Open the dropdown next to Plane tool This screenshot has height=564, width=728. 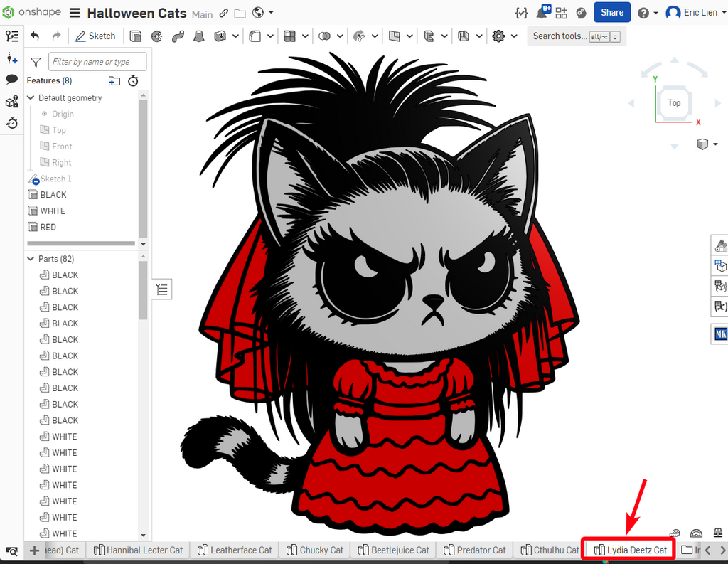[x=409, y=36]
